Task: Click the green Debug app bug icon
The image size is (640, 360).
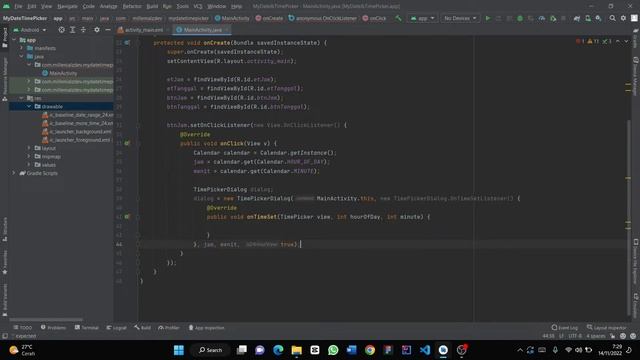Action: click(520, 18)
